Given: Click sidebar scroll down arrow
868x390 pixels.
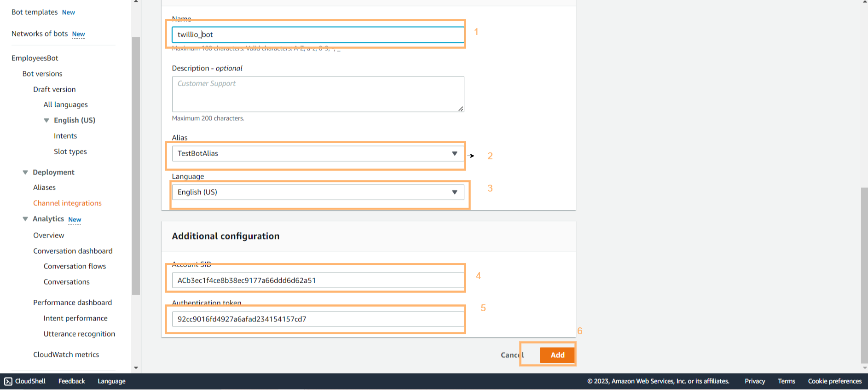Looking at the screenshot, I should click(x=136, y=368).
